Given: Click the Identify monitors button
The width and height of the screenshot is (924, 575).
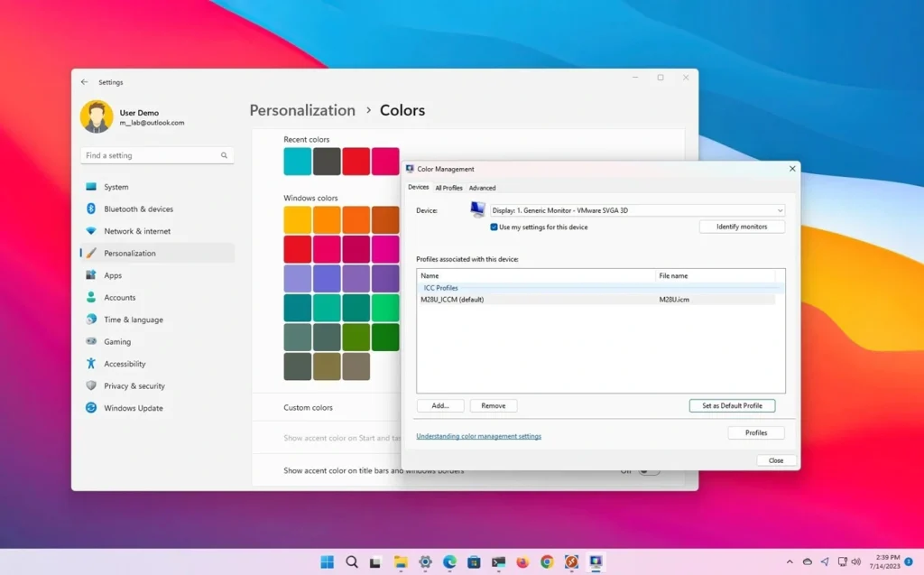Looking at the screenshot, I should (742, 227).
